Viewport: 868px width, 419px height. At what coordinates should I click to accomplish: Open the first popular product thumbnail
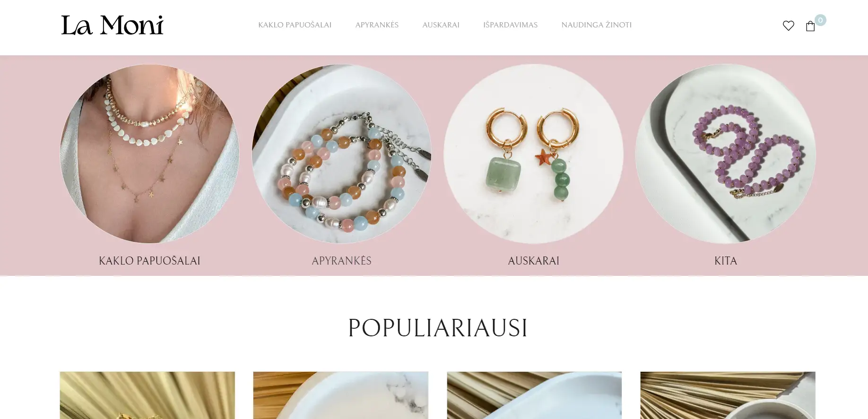coord(147,395)
